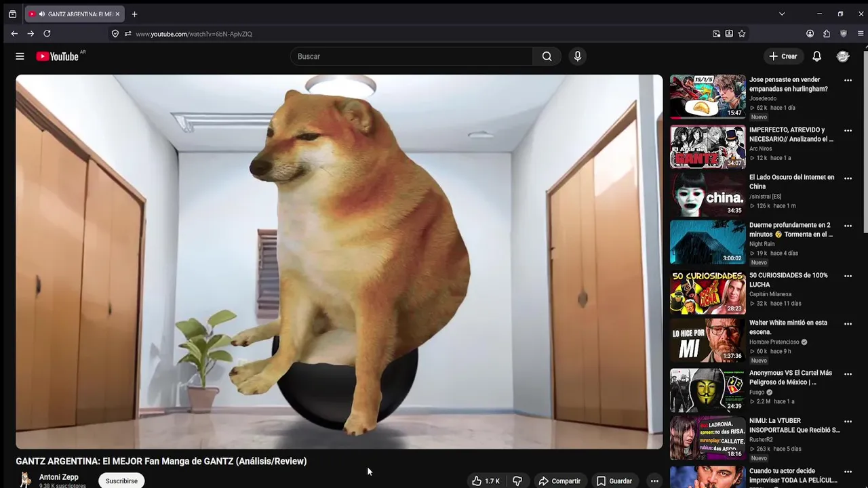Mute the tab via speaker icon

pyautogui.click(x=42, y=14)
